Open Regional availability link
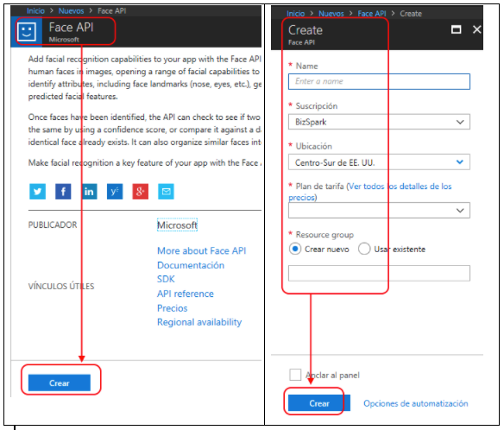 (199, 322)
